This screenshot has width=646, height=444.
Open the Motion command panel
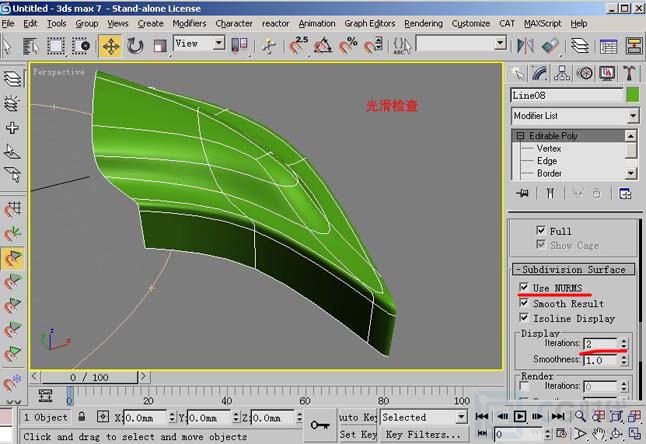[x=584, y=73]
